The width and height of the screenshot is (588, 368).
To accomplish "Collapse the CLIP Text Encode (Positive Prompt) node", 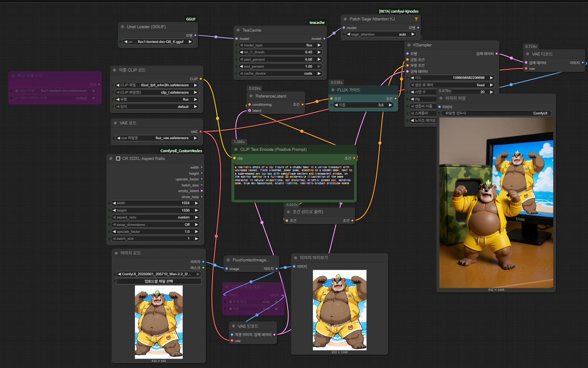I will point(236,150).
